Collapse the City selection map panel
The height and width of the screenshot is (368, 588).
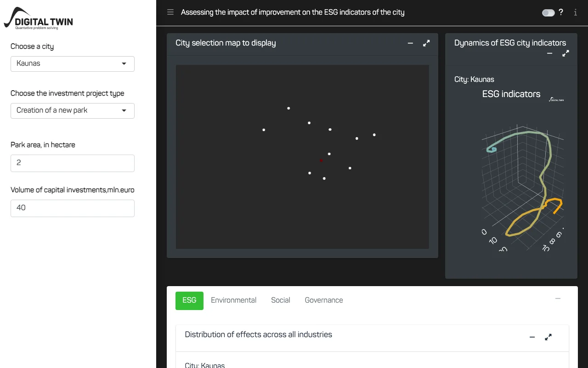(410, 43)
